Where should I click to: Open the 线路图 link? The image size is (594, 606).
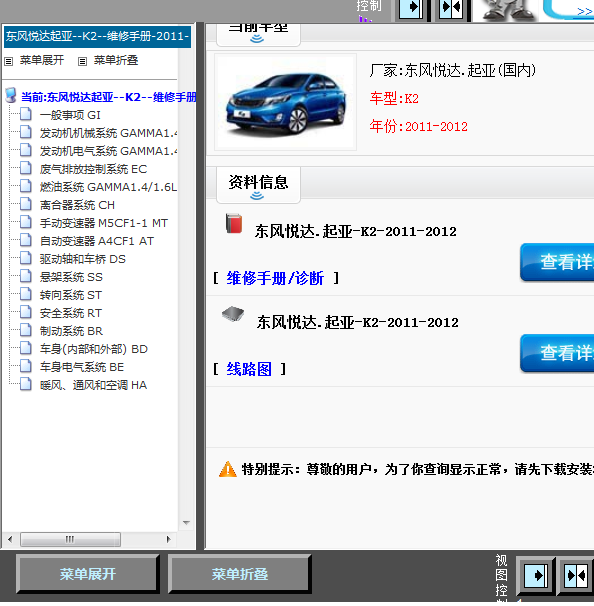point(249,369)
